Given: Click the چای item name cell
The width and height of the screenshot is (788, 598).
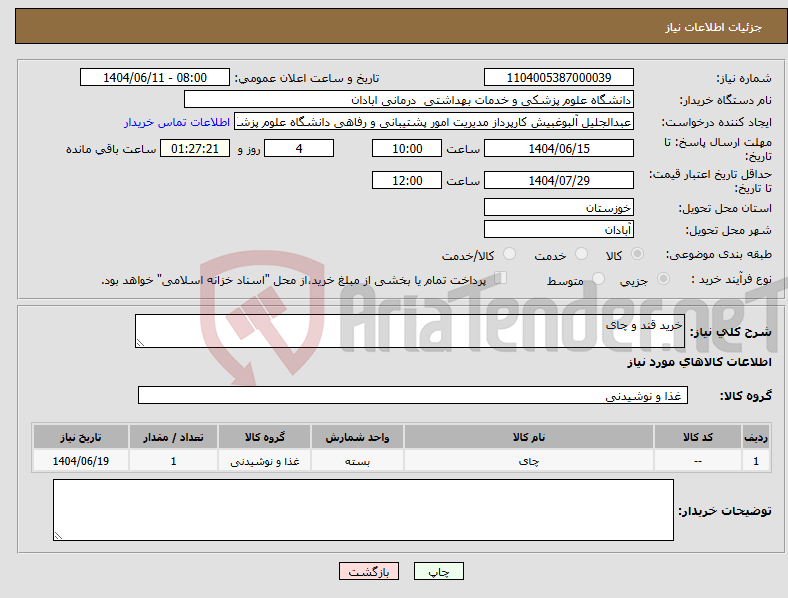Looking at the screenshot, I should click(529, 461).
